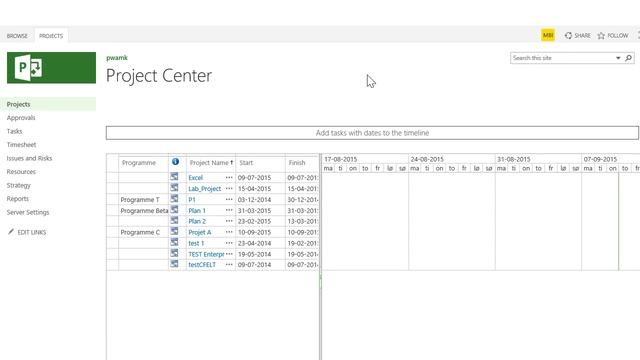Screen dimensions: 640x360
Task: Click the Gantt week header 17-08-2015
Action: coord(340,159)
